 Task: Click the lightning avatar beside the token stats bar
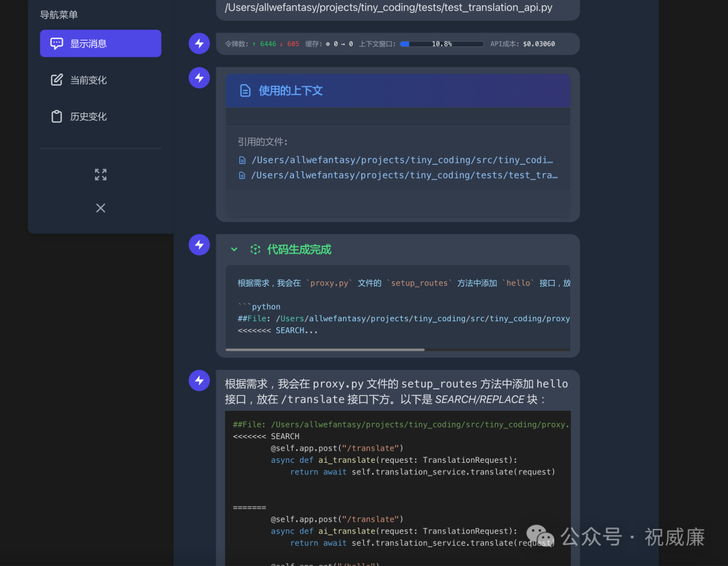[x=199, y=44]
